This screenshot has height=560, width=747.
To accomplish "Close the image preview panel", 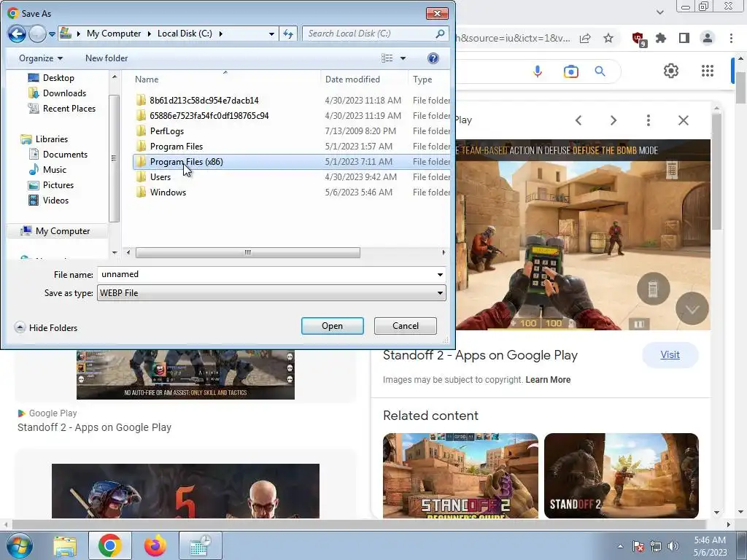I will [x=683, y=120].
